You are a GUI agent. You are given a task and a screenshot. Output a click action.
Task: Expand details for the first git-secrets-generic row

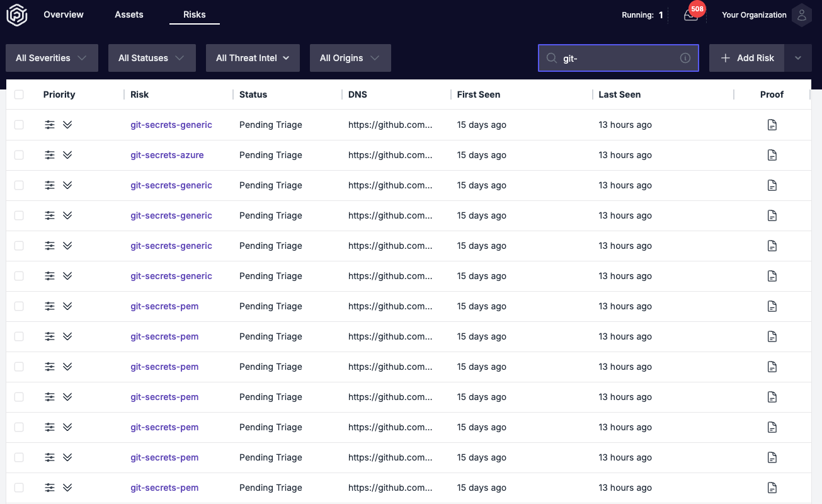click(x=67, y=125)
